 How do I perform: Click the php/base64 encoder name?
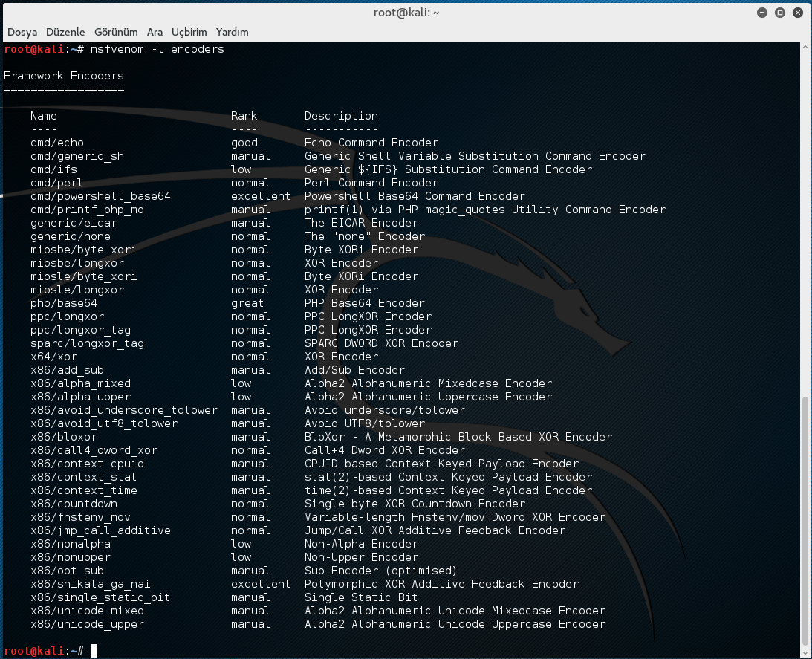pyautogui.click(x=63, y=303)
